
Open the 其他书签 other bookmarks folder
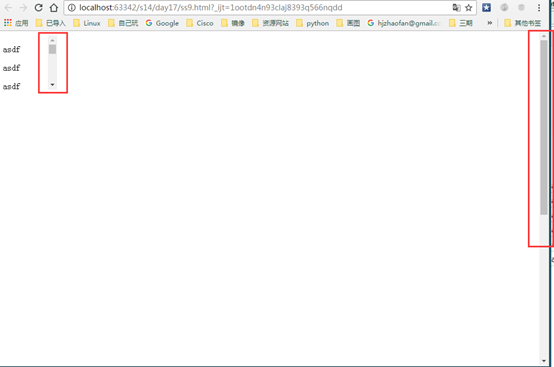click(523, 23)
